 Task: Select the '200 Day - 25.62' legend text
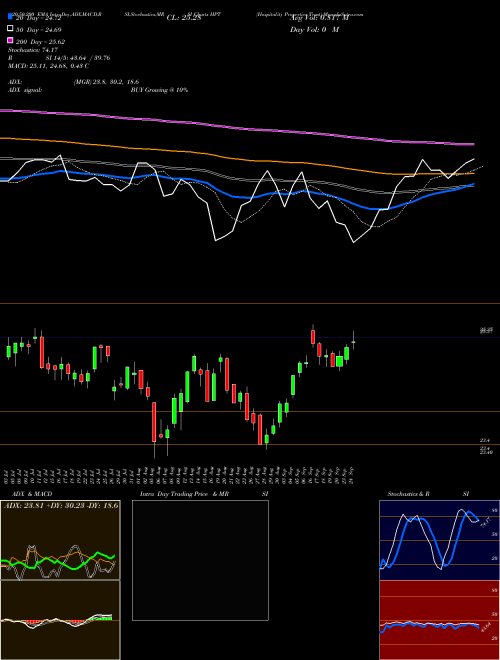(x=40, y=42)
